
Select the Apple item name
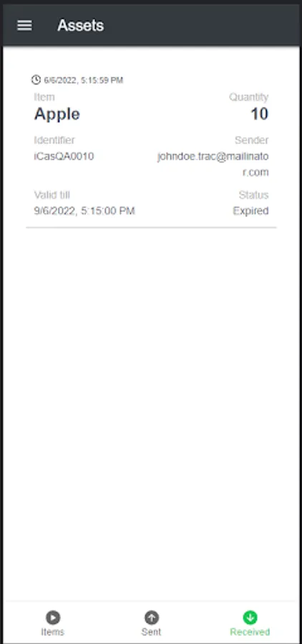pyautogui.click(x=57, y=114)
